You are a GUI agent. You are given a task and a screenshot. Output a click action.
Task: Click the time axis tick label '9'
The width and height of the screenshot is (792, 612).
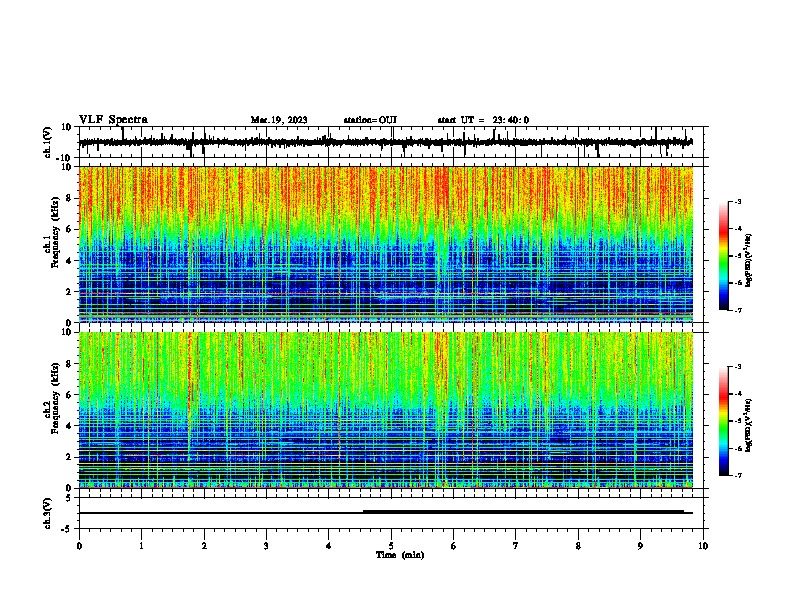tap(640, 546)
